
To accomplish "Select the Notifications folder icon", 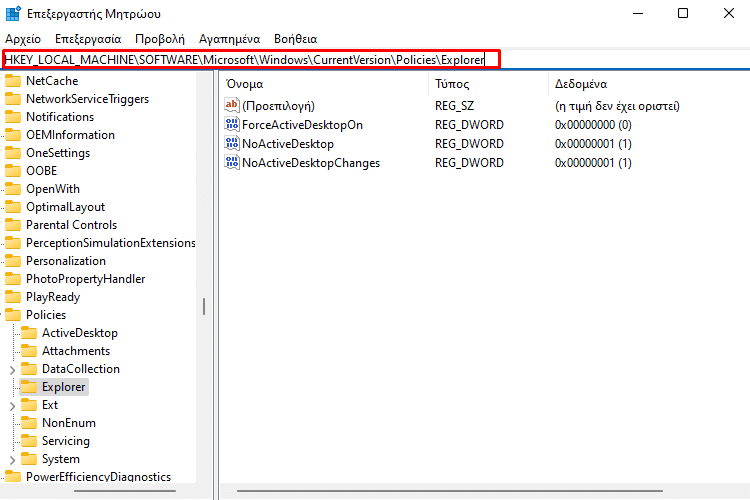I will [x=13, y=117].
